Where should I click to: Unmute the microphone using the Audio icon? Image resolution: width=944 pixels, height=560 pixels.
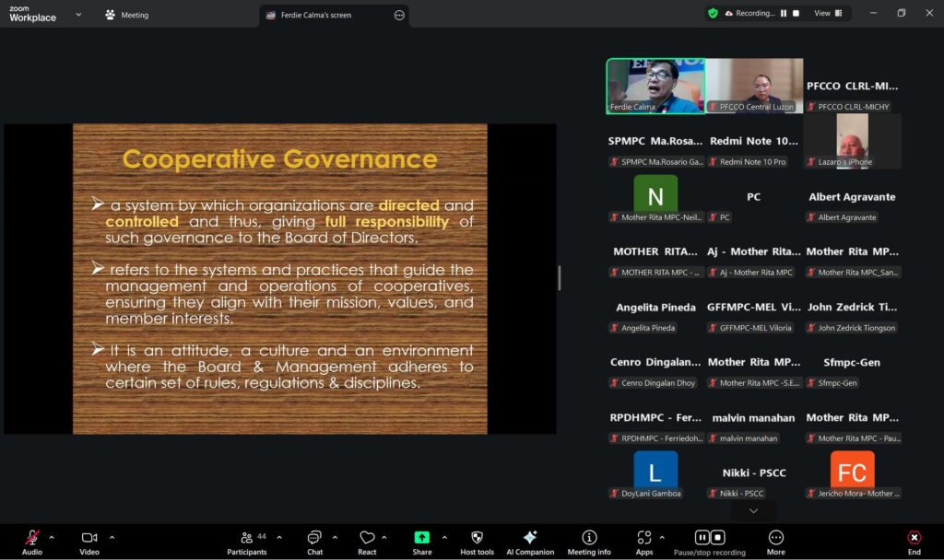click(32, 538)
